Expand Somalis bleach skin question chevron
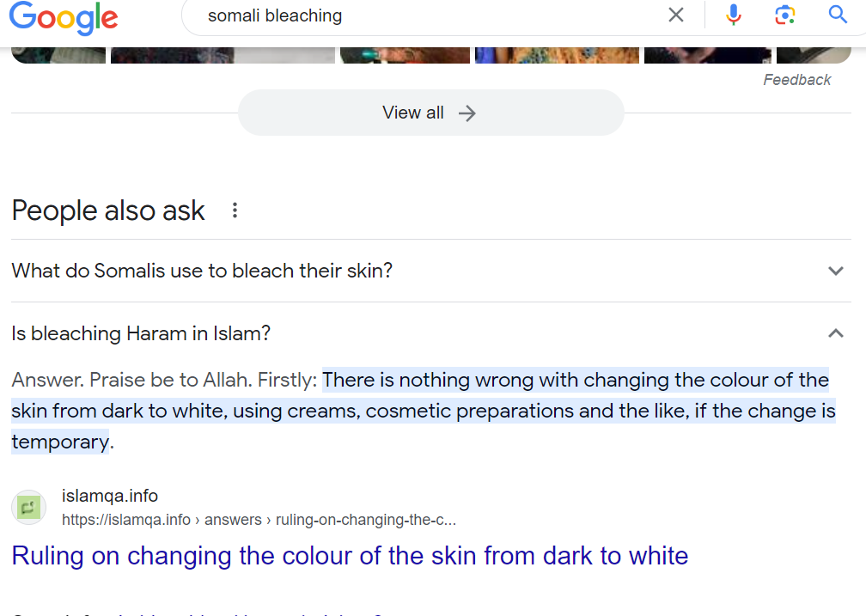This screenshot has height=616, width=866. [836, 271]
